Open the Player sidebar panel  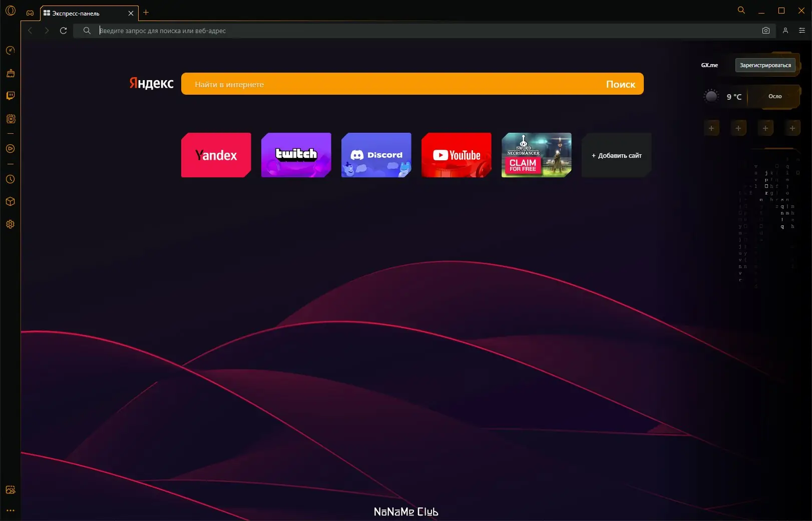(11, 149)
